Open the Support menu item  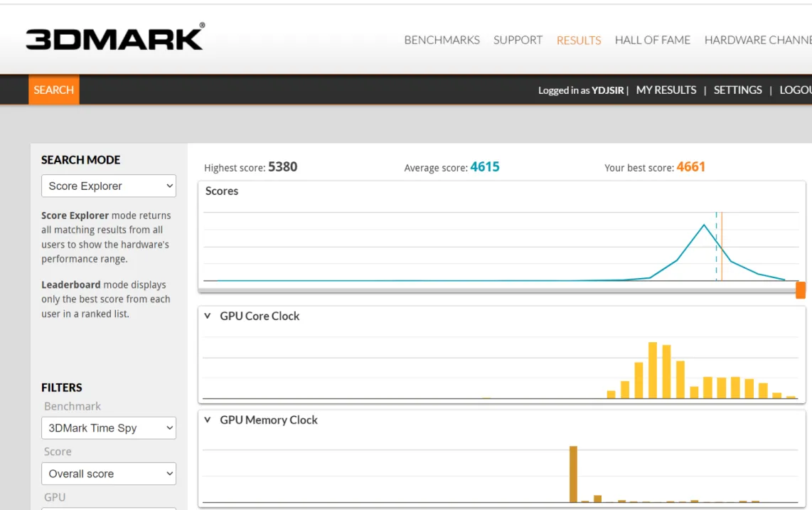pos(518,40)
